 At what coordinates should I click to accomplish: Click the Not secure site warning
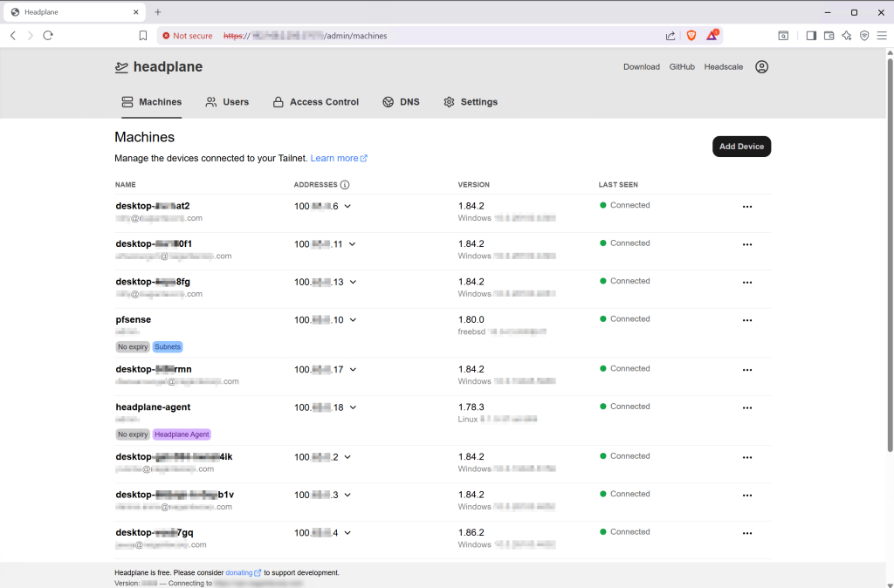coord(187,36)
